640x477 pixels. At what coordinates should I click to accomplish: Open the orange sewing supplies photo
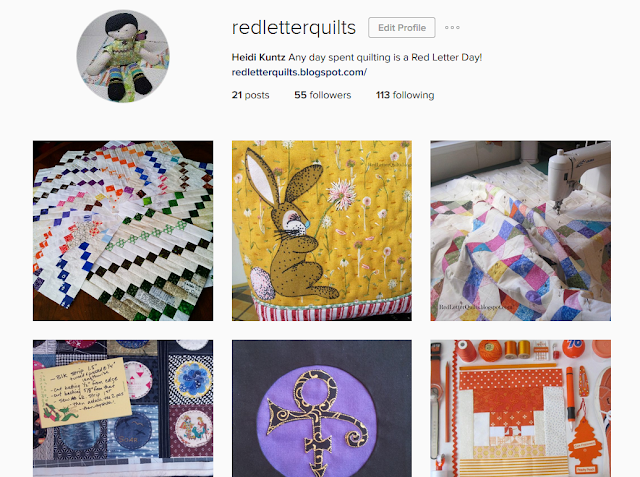[520, 408]
